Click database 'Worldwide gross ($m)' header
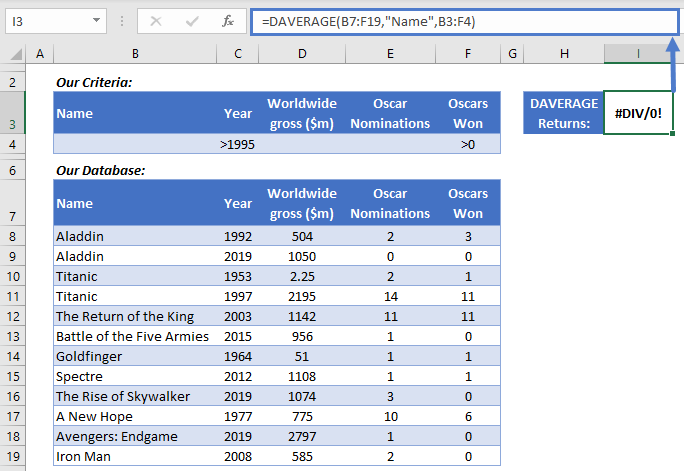 [x=302, y=203]
